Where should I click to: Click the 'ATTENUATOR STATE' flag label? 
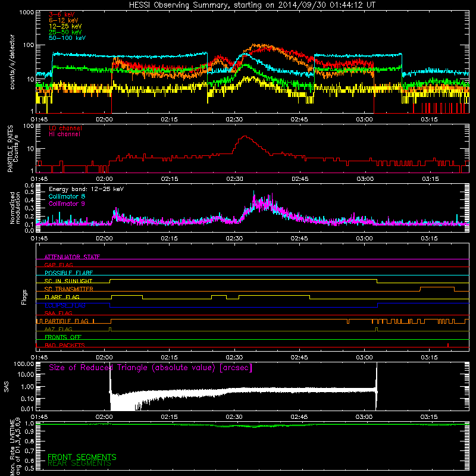[72, 257]
